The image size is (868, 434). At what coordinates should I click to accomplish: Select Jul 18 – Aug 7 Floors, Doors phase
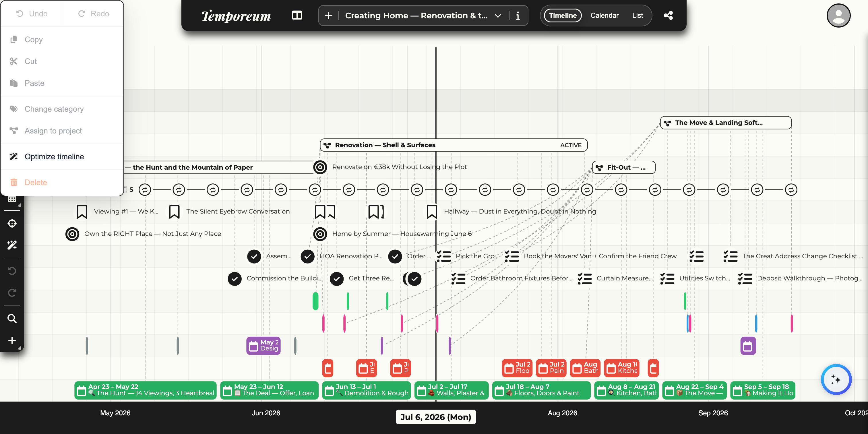pos(541,390)
